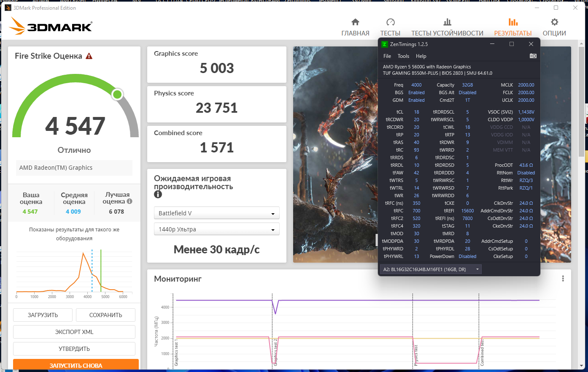Click the 3DMark logo
Viewport: 588px width, 372px height.
(51, 26)
